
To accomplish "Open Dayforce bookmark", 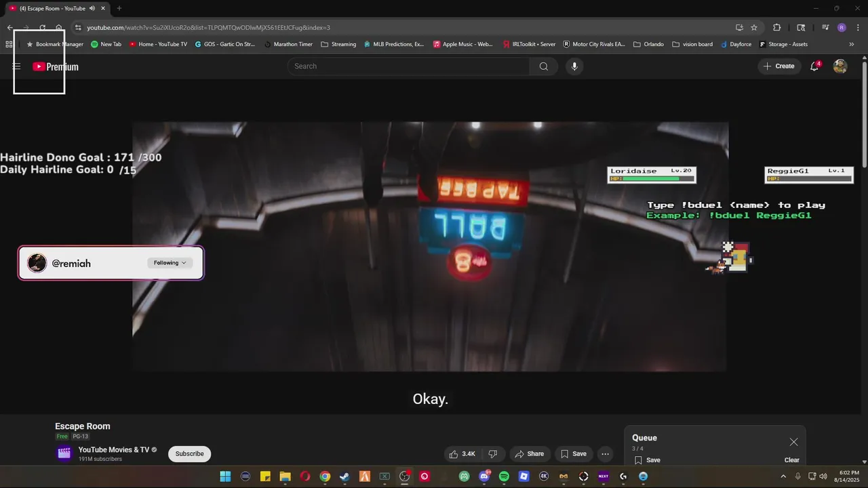I will (736, 44).
